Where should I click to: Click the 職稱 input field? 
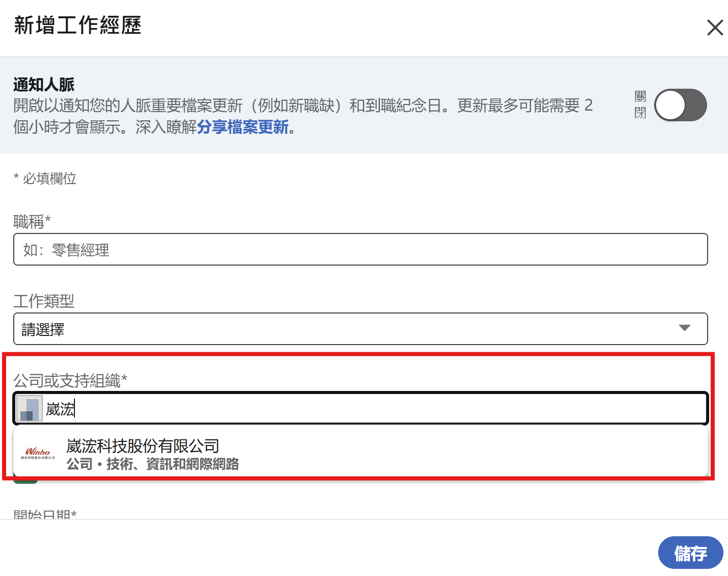click(x=360, y=249)
